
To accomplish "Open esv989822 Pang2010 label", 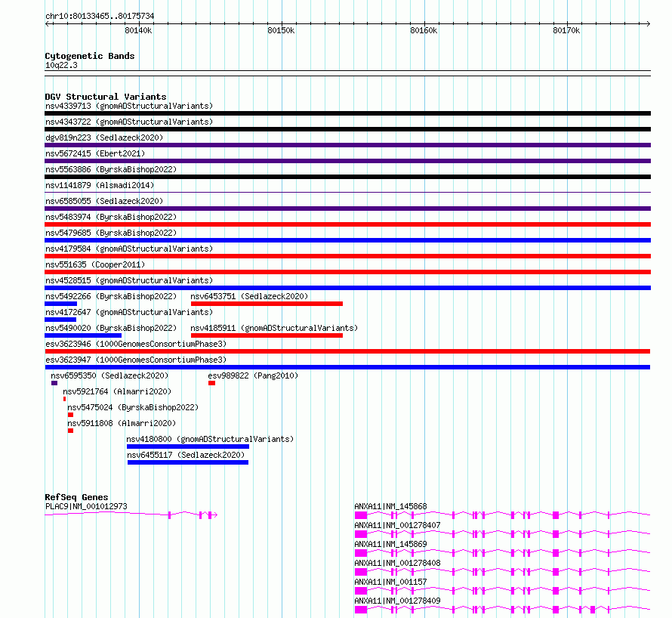I will coord(253,375).
